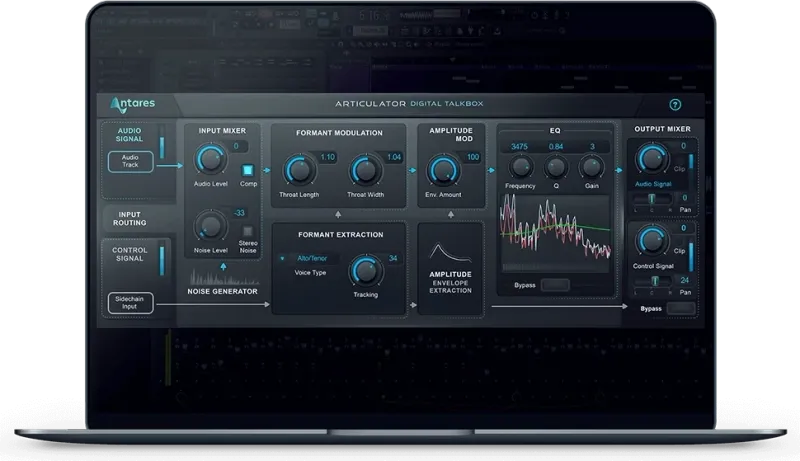Toggle the Comp button in Input Mixer
This screenshot has height=461, width=800.
coord(249,169)
